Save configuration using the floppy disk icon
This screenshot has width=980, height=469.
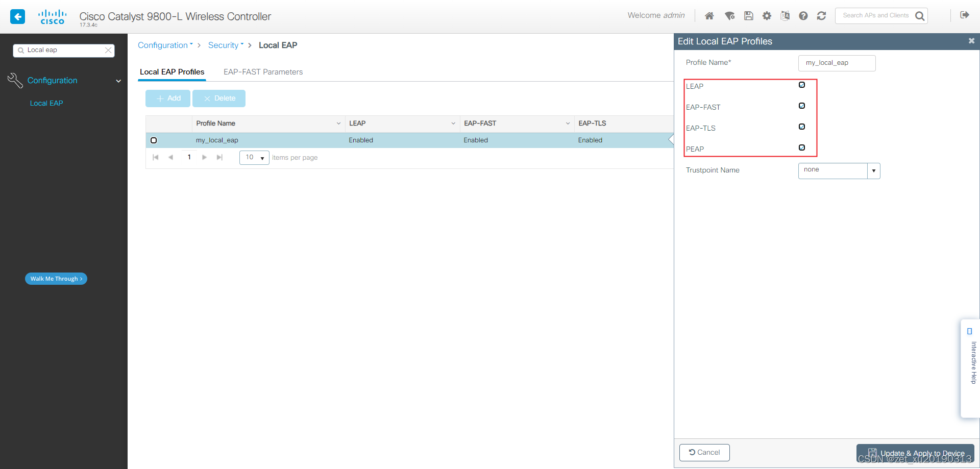[x=748, y=16]
